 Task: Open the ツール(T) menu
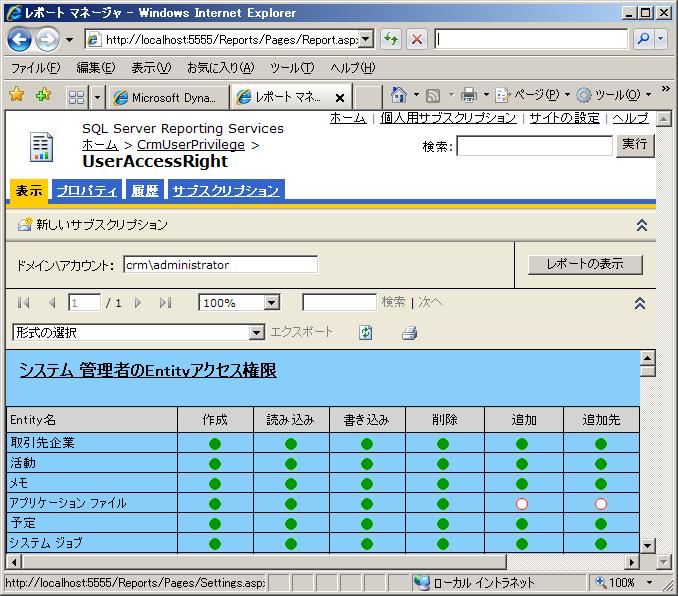(292, 67)
